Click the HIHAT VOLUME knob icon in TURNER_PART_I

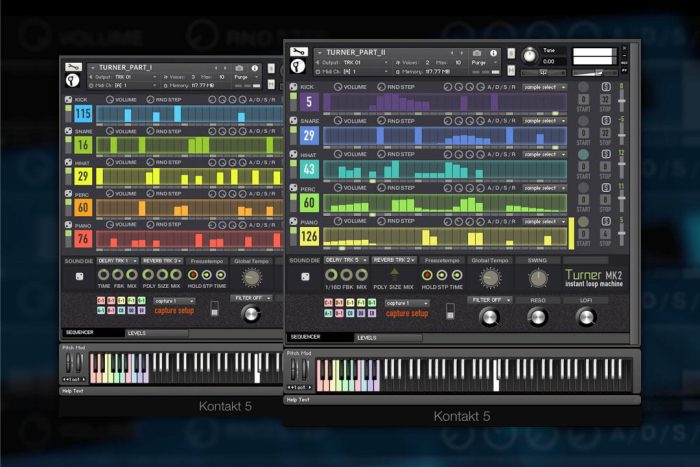110,163
